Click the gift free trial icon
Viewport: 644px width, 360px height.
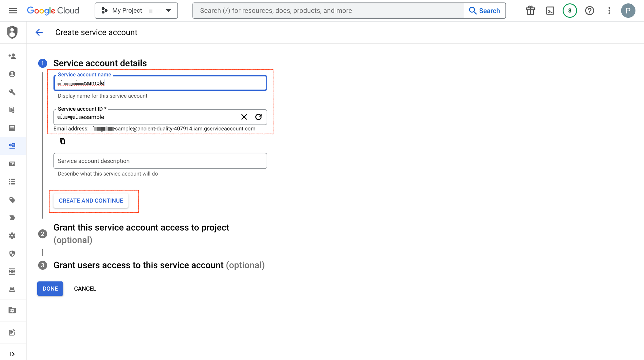point(530,11)
